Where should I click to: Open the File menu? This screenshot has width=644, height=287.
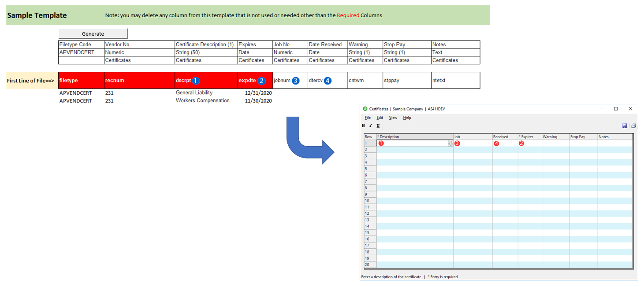368,118
